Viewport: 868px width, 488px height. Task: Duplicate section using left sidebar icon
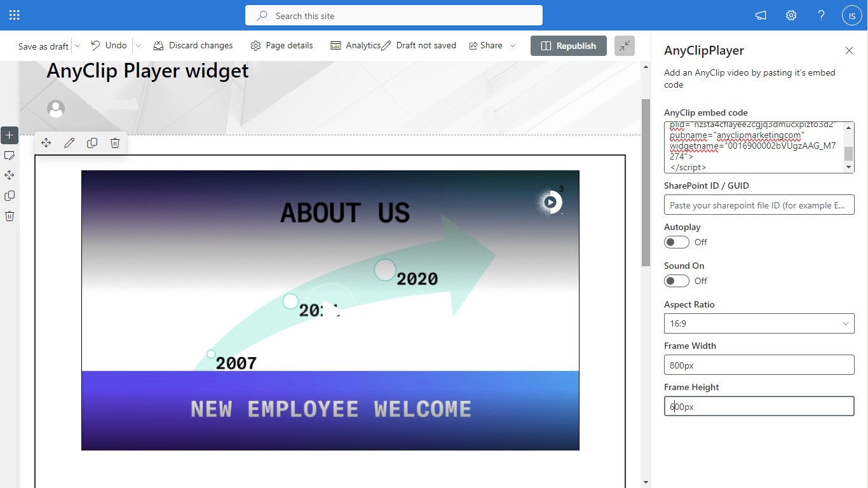click(x=10, y=196)
